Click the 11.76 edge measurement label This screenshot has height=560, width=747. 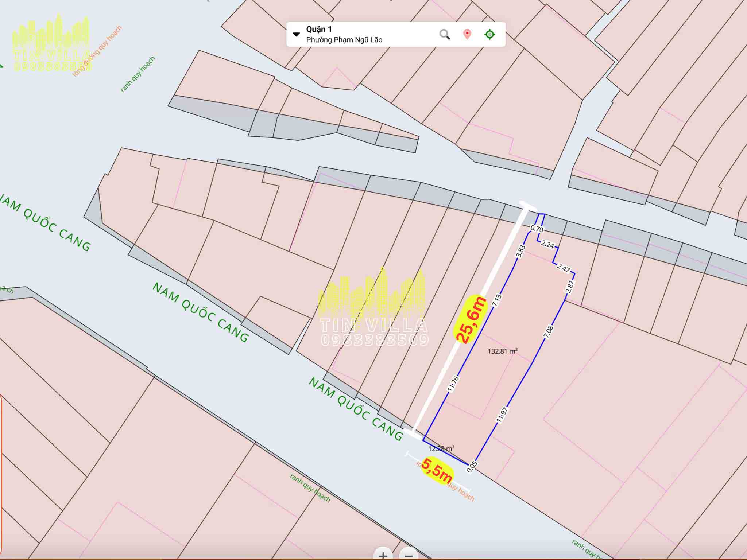click(453, 384)
